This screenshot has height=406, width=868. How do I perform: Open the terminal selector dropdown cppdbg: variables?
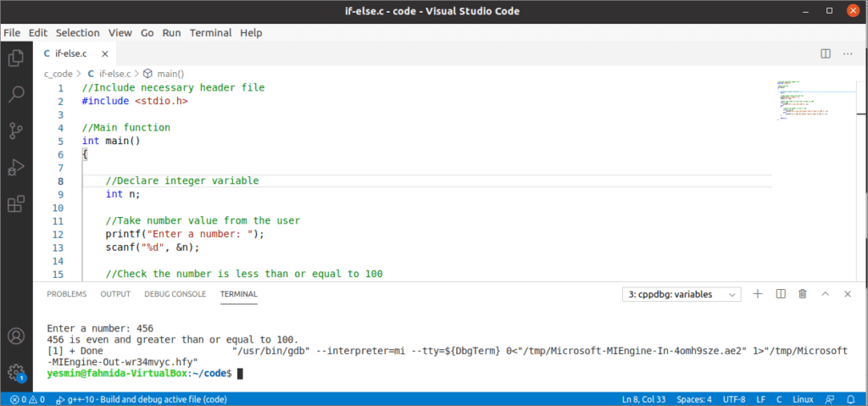682,295
